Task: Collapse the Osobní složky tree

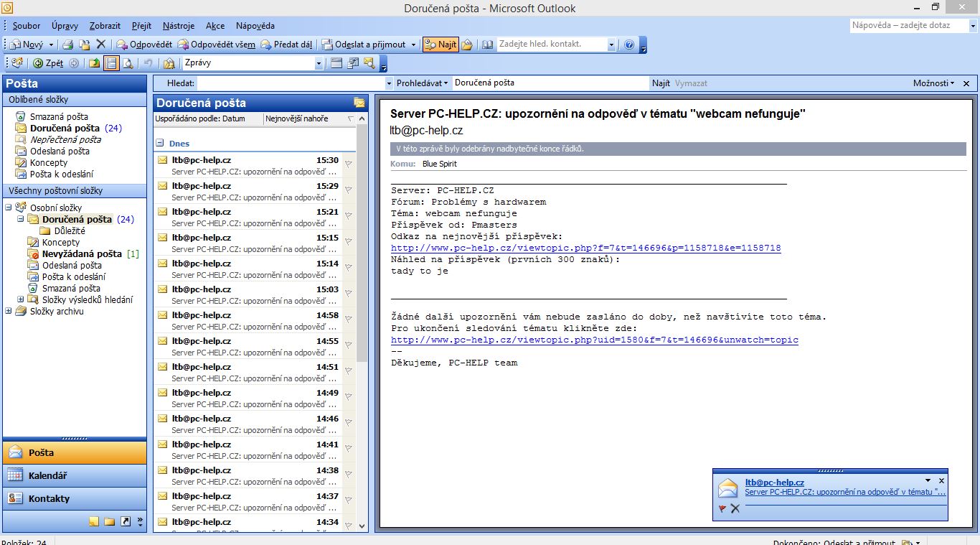Action: [9, 208]
